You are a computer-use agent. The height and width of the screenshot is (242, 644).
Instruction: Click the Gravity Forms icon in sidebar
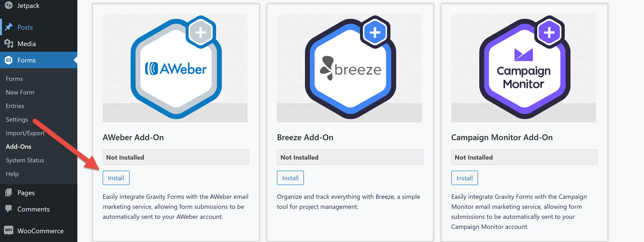pyautogui.click(x=9, y=60)
